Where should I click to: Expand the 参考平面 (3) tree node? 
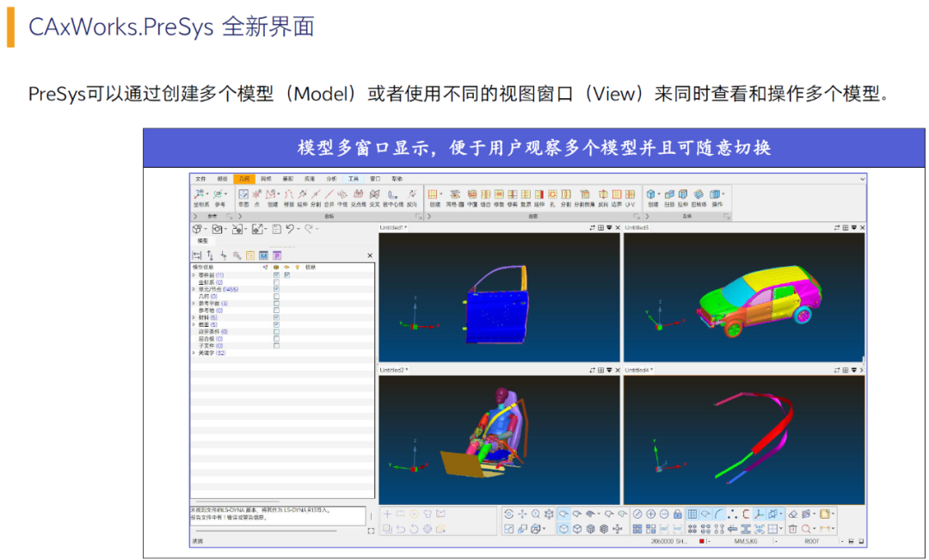click(x=194, y=304)
